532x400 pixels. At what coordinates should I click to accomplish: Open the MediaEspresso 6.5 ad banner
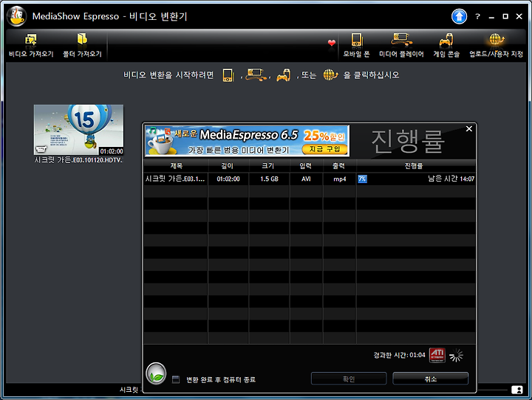[247, 141]
